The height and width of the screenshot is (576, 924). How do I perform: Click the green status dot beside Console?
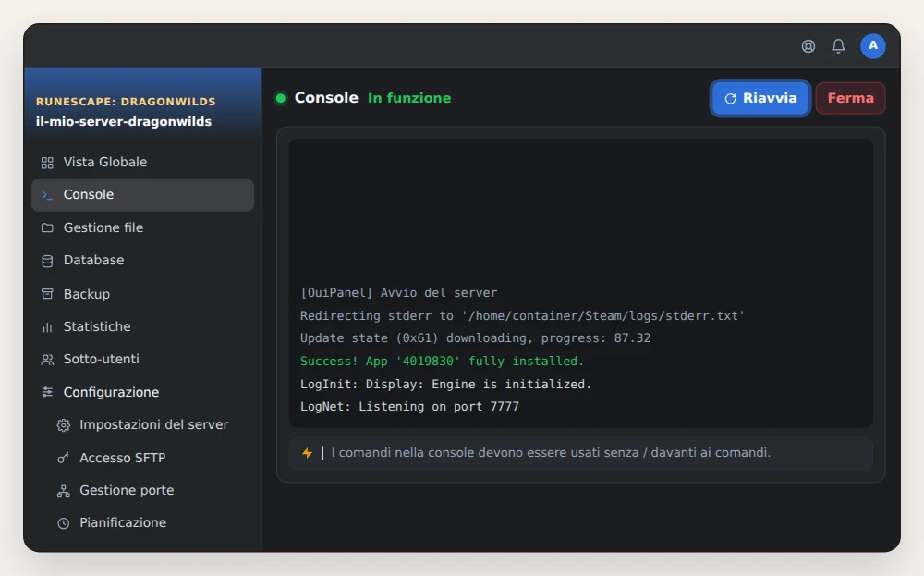coord(281,98)
